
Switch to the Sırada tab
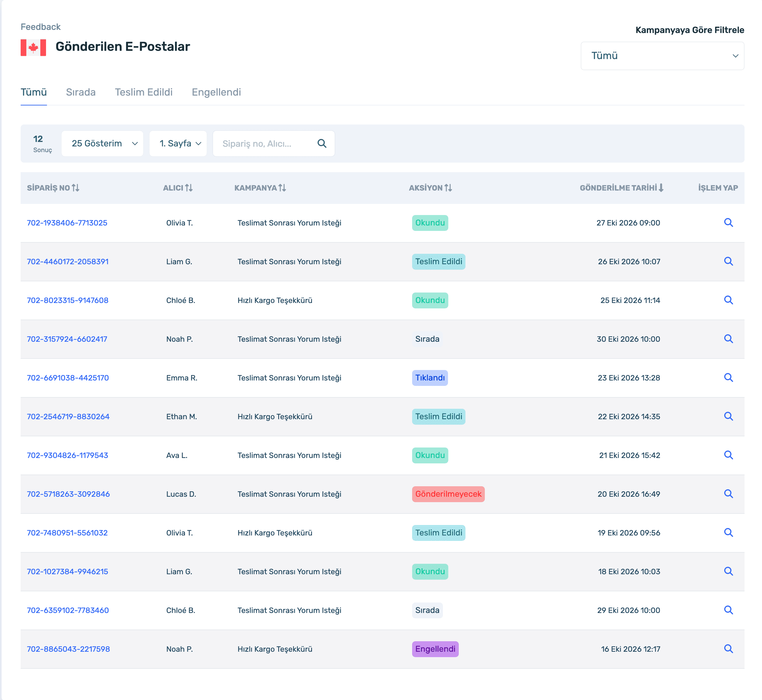[81, 92]
